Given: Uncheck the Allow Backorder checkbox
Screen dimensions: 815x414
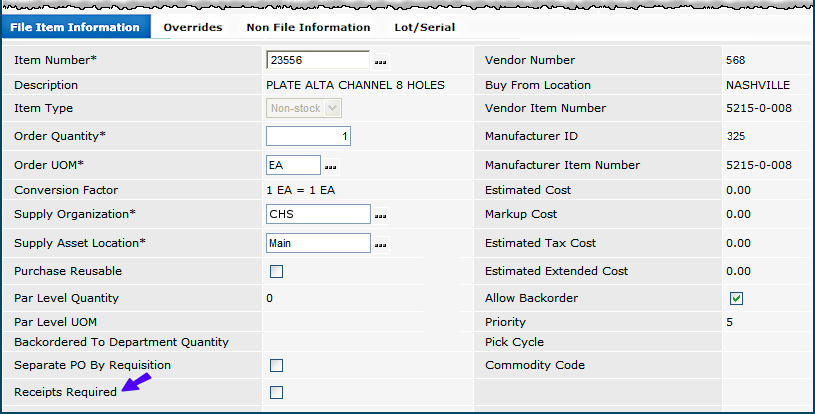Looking at the screenshot, I should 736,298.
